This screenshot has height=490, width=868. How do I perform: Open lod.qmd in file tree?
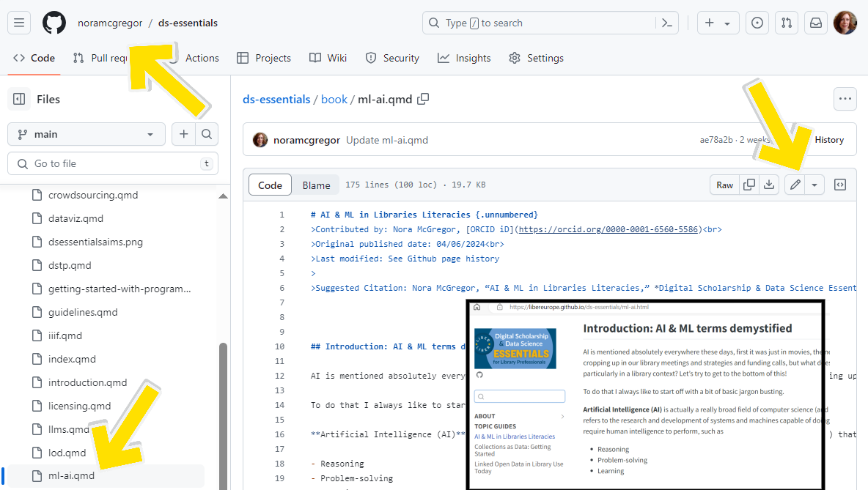(67, 453)
